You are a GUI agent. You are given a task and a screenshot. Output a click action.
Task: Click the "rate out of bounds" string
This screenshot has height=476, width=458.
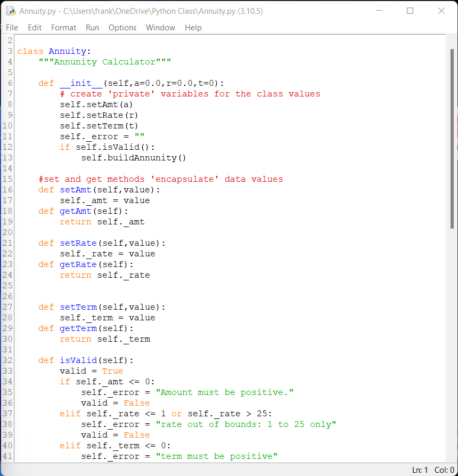[246, 424]
